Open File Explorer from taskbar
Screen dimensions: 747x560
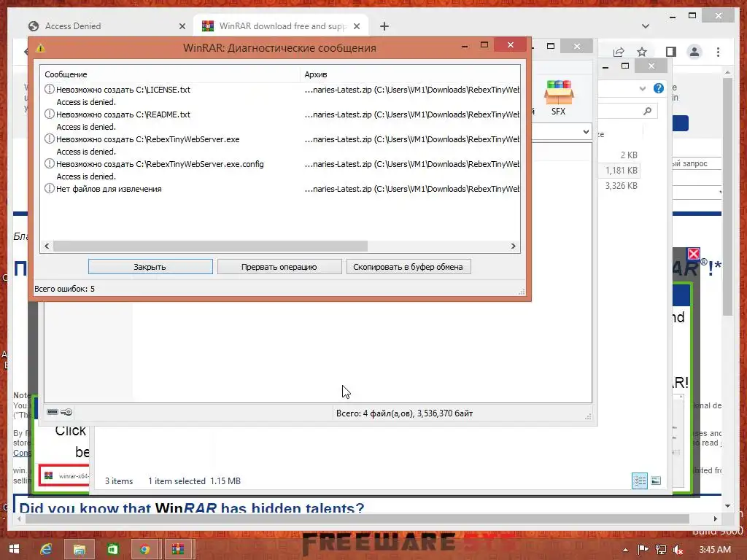point(79,549)
